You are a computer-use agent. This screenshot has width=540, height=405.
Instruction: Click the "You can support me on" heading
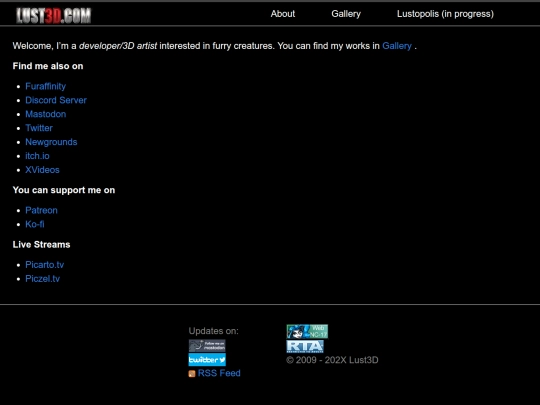click(64, 190)
